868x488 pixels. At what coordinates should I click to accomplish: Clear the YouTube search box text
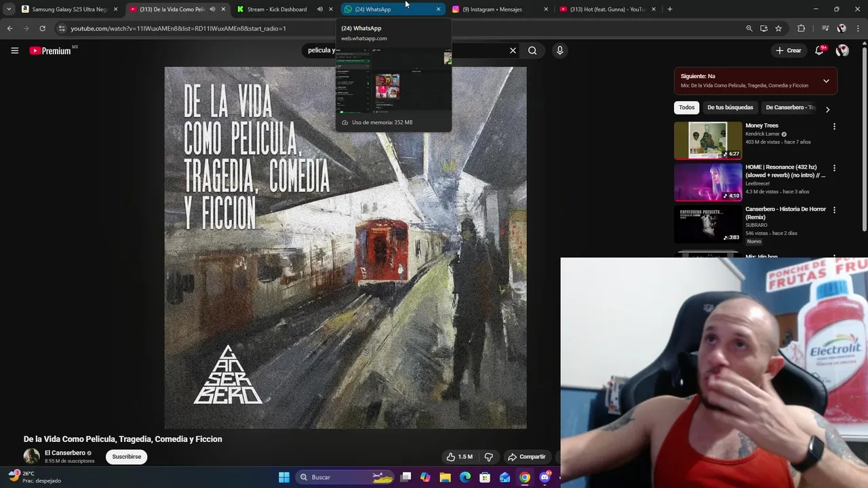tap(513, 50)
